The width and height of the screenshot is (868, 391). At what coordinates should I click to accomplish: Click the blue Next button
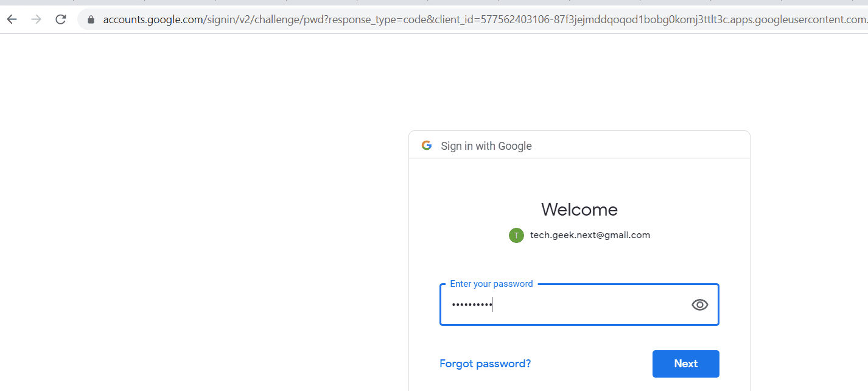pyautogui.click(x=686, y=364)
